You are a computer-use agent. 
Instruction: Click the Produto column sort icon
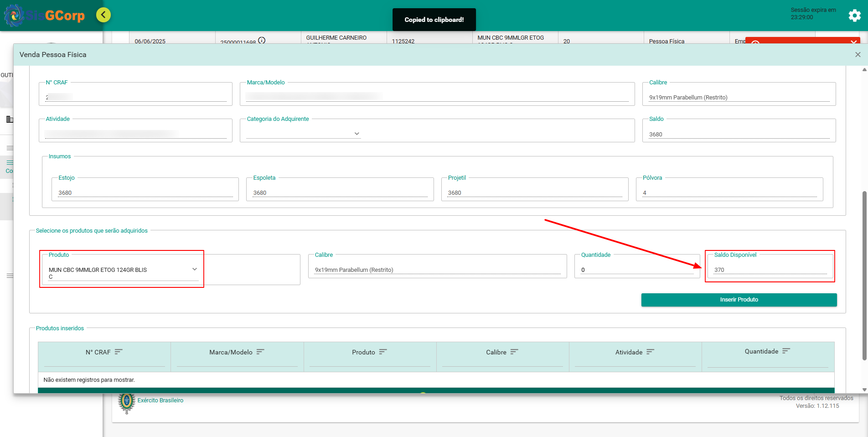coord(383,352)
